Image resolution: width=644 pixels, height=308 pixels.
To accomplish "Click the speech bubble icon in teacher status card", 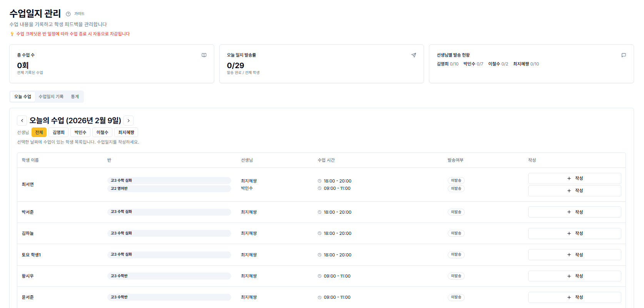I will (x=624, y=55).
